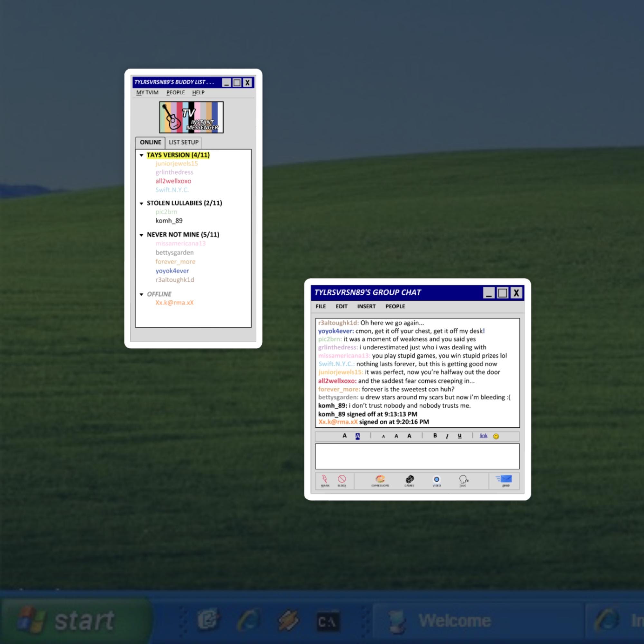This screenshot has width=644, height=644.
Task: Send the message with the envelope icon
Action: point(504,481)
